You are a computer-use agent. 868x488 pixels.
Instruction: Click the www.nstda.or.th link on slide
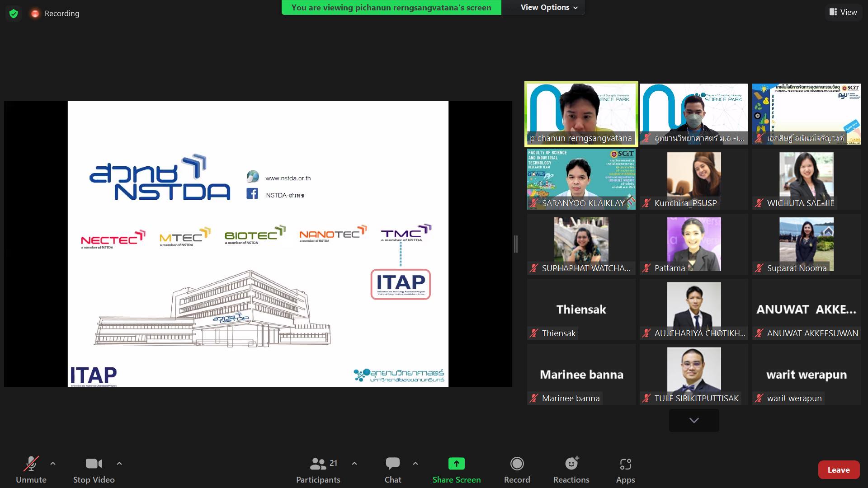288,178
